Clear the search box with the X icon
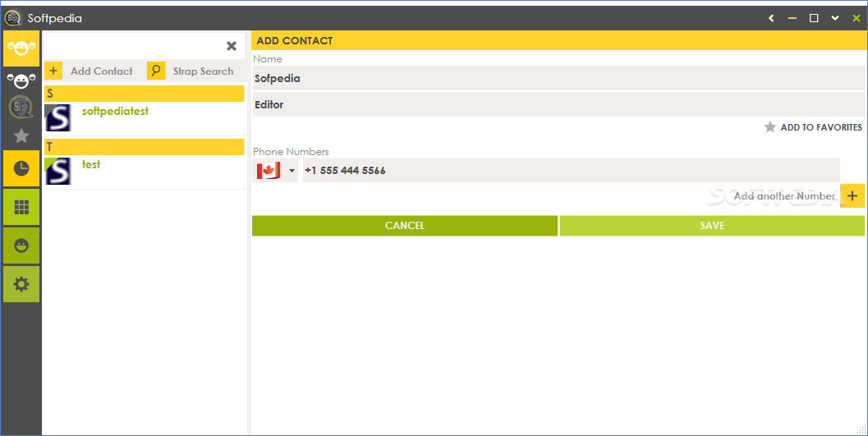868x436 pixels. (232, 46)
